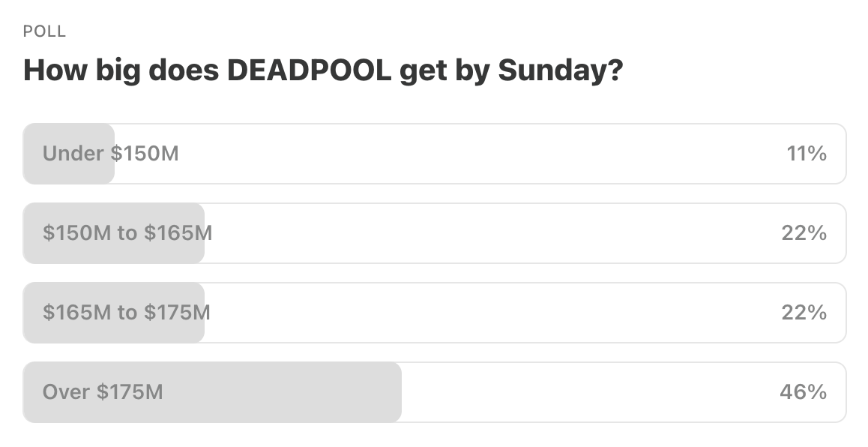Viewport: 868px width, 447px height.
Task: Click the $165M to $175M shaded bar
Action: click(x=112, y=313)
